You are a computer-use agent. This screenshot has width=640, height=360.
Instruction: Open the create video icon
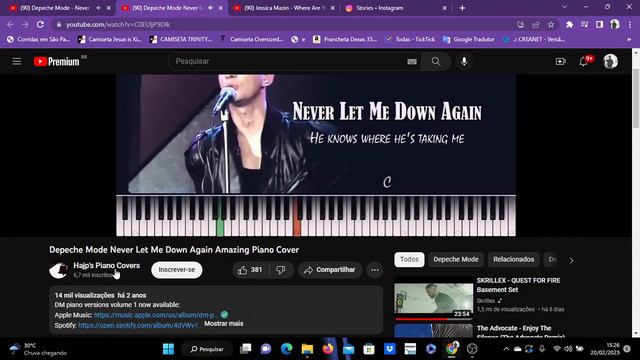coord(560,62)
